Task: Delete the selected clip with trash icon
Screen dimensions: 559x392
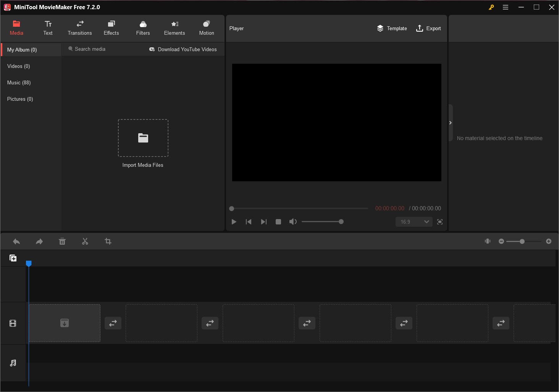Action: pyautogui.click(x=62, y=241)
